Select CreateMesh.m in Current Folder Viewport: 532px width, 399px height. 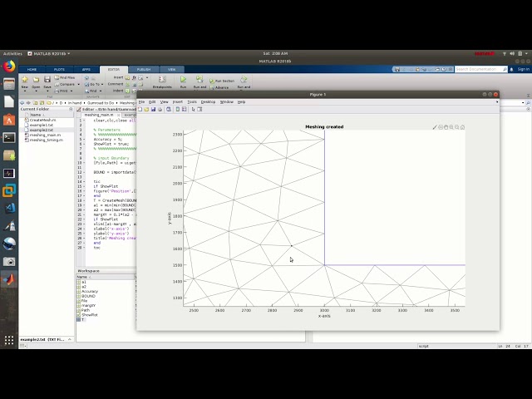coord(42,120)
